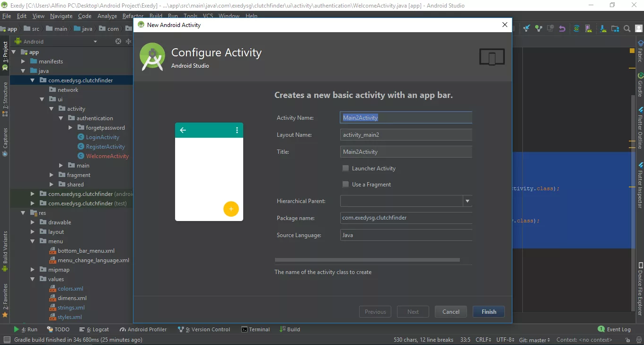Open the Favorites side tool window

pyautogui.click(x=5, y=300)
